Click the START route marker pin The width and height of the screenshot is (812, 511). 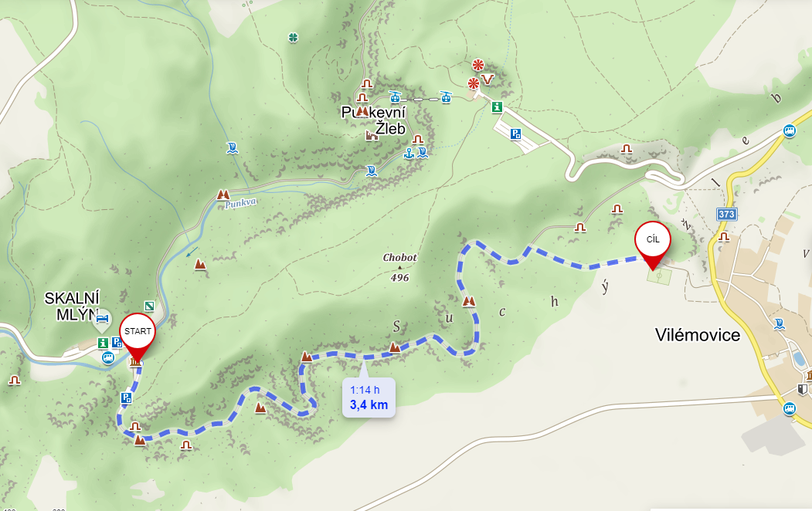tap(138, 336)
